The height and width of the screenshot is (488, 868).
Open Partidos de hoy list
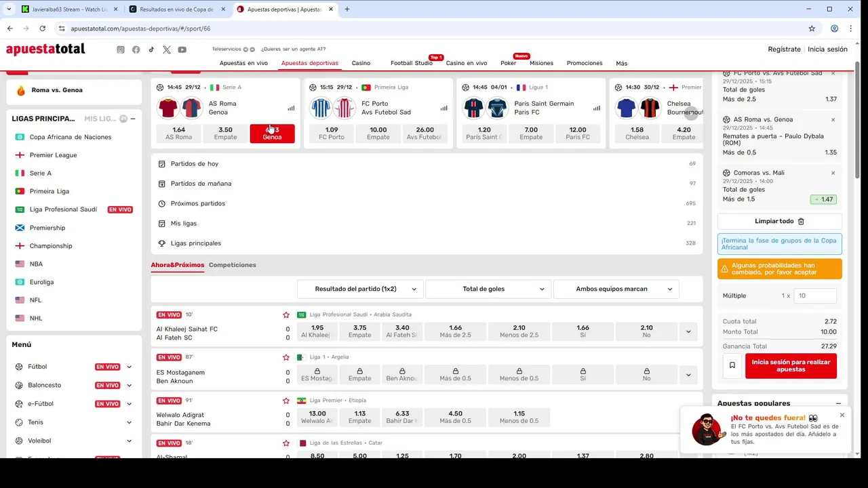tap(427, 163)
